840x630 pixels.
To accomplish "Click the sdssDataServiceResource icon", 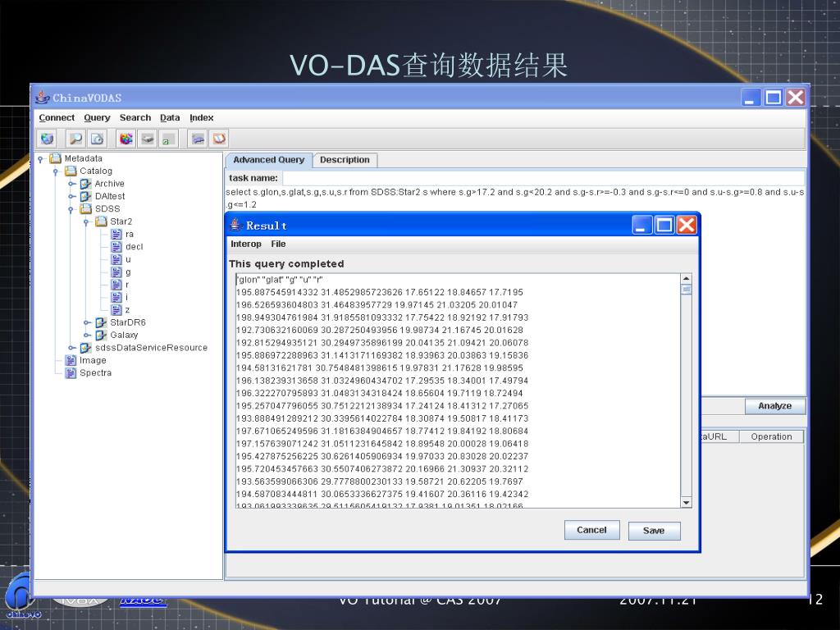I will click(x=85, y=348).
